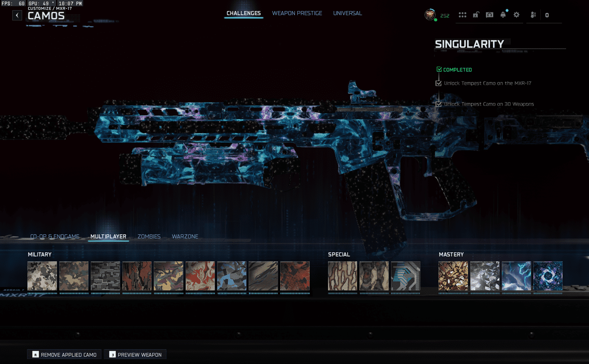
Task: Switch to the Weapon Prestige tab
Action: pyautogui.click(x=297, y=13)
